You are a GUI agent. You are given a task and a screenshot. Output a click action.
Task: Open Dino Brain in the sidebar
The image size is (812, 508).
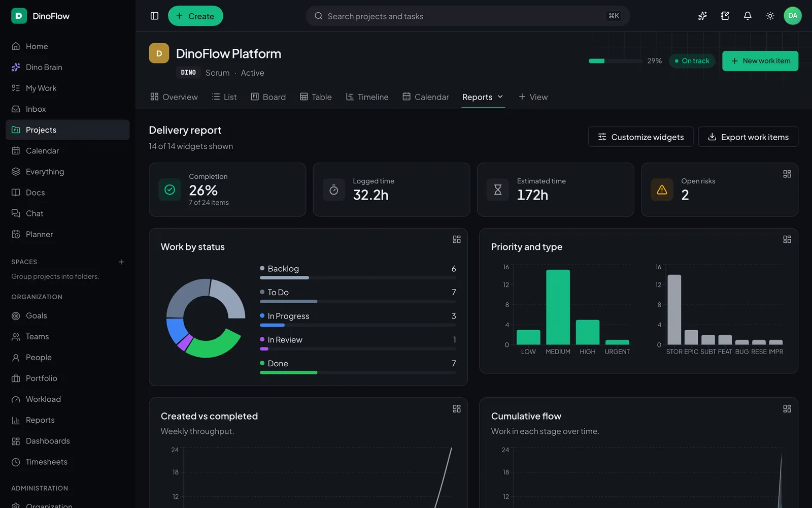tap(67, 67)
